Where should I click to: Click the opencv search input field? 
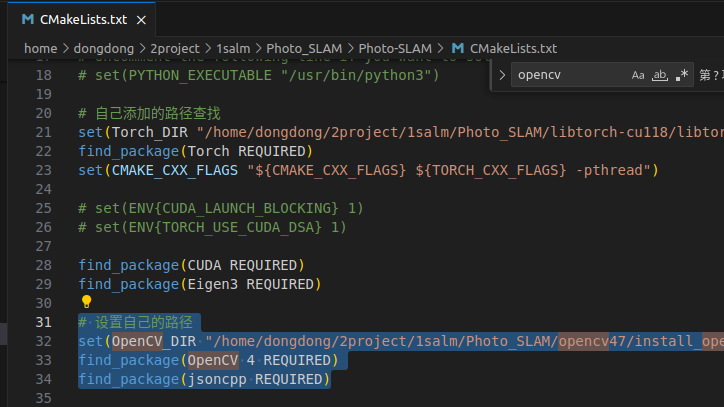[572, 75]
